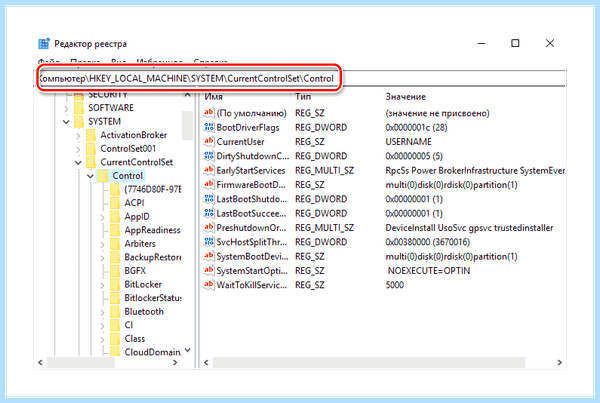The image size is (600, 403).
Task: Click the Bluetooth folder icon
Action: pyautogui.click(x=115, y=312)
